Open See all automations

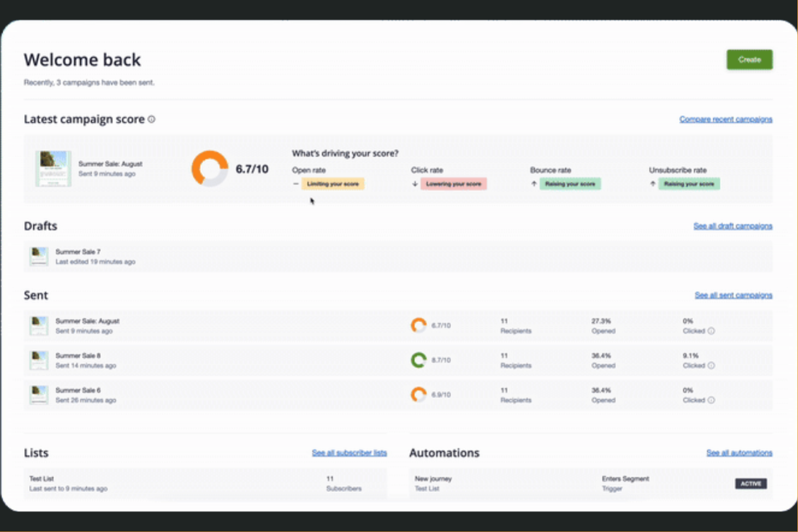coord(739,453)
